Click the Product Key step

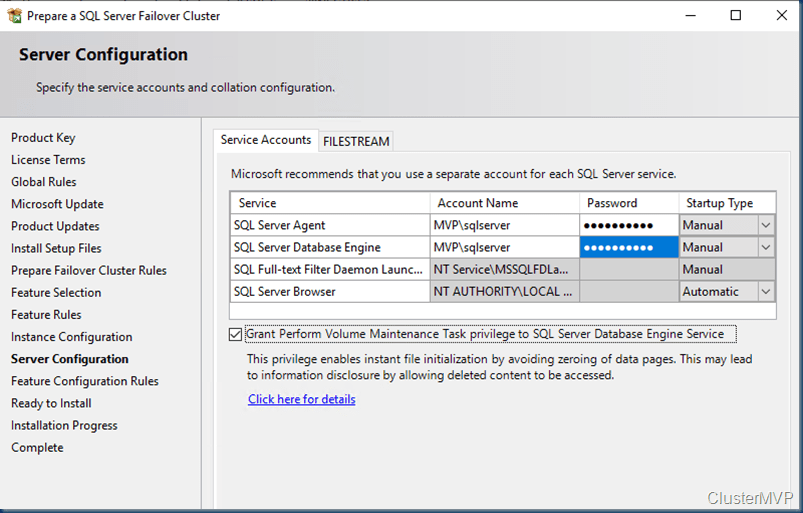pyautogui.click(x=43, y=138)
